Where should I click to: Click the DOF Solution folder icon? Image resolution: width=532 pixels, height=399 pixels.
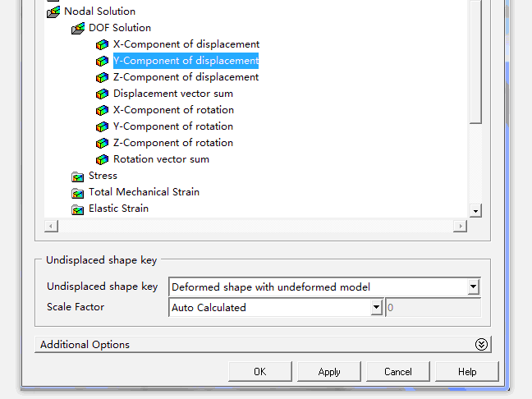pyautogui.click(x=78, y=28)
